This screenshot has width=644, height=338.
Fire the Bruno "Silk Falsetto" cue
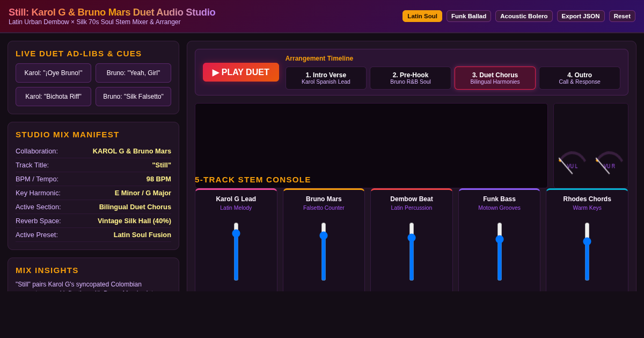tap(133, 97)
